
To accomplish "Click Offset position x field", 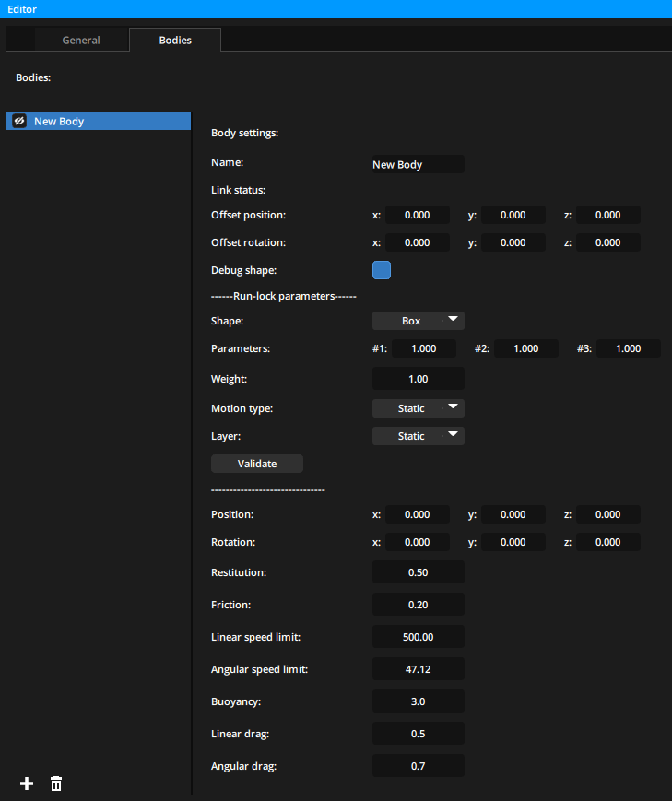I will click(417, 214).
